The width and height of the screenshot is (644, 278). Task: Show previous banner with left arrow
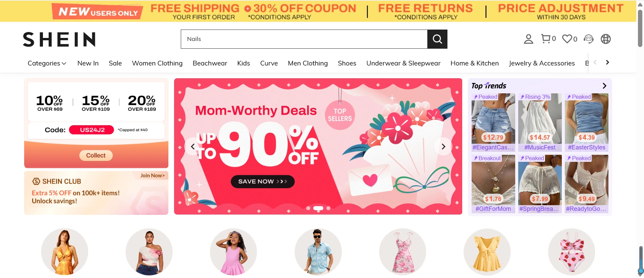[193, 146]
